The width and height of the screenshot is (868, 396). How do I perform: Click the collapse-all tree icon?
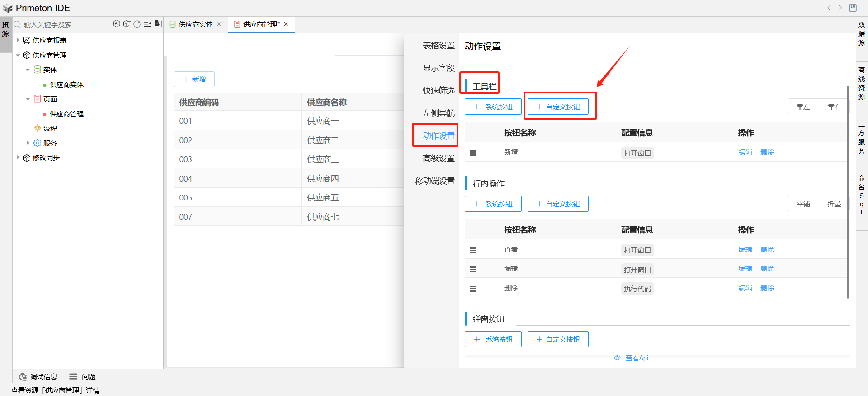pos(147,24)
